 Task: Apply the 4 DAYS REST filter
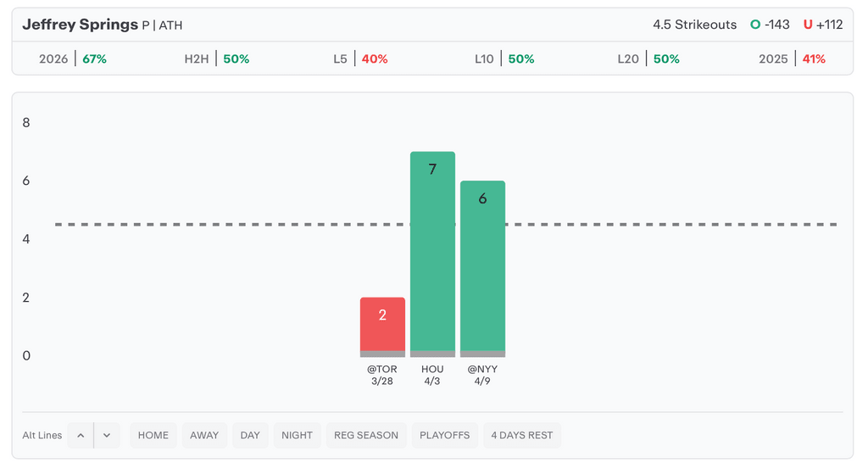tap(522, 435)
